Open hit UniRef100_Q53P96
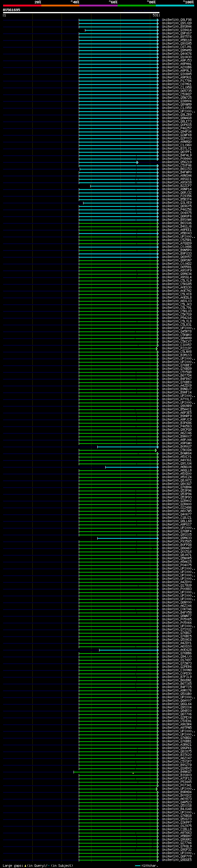This screenshot has width=197, height=868. [x=177, y=491]
